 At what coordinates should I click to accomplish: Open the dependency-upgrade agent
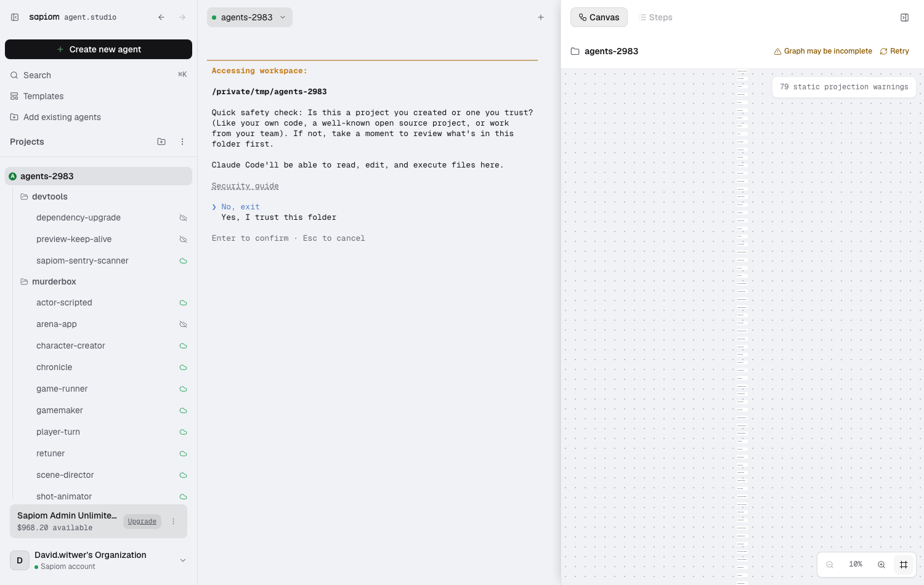coord(78,217)
